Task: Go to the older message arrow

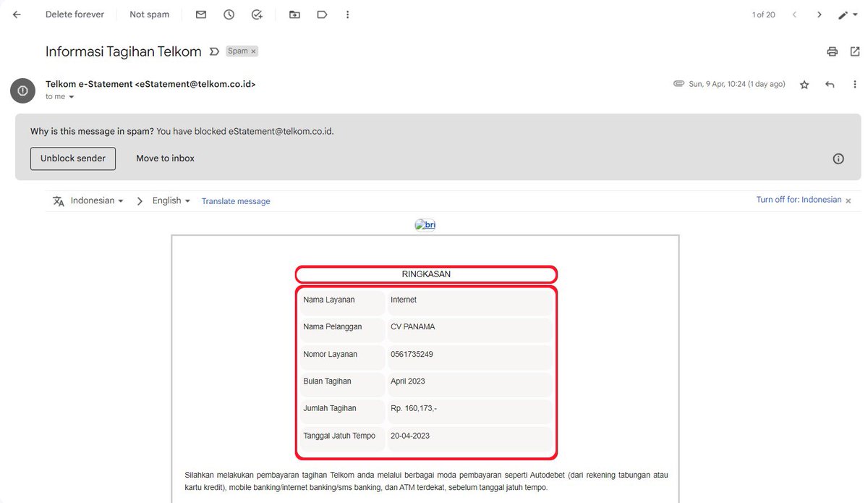Action: tap(819, 14)
